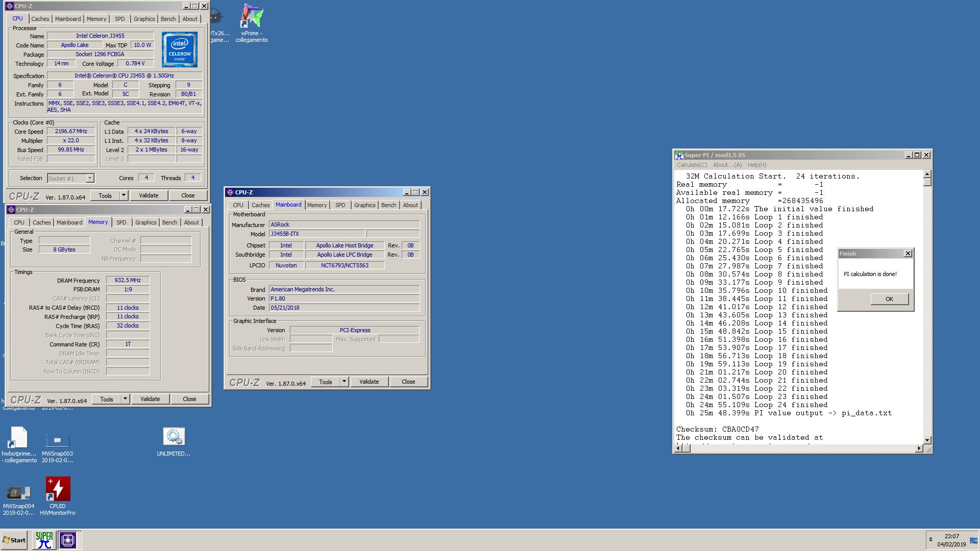Image resolution: width=980 pixels, height=551 pixels.
Task: Expand Tools dropdown arrow in top CPU-Z window
Action: [x=123, y=195]
